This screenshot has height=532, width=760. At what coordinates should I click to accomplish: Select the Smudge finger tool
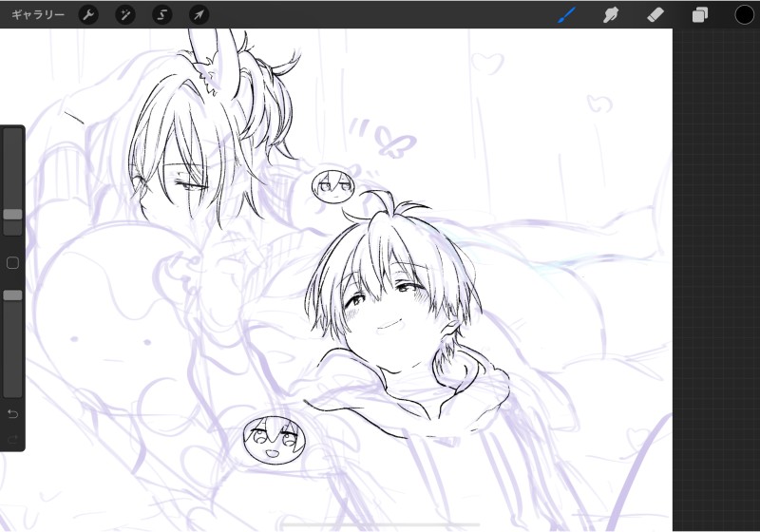[611, 15]
